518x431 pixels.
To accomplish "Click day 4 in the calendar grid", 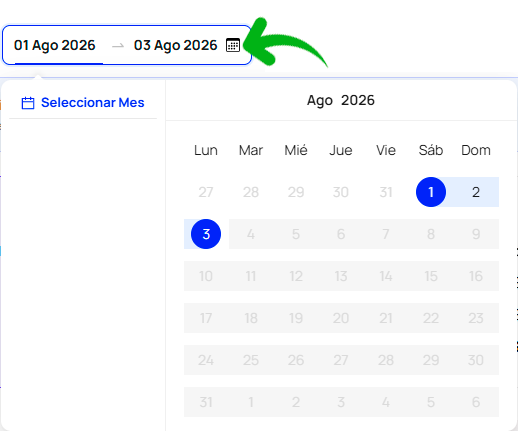I will pyautogui.click(x=251, y=234).
